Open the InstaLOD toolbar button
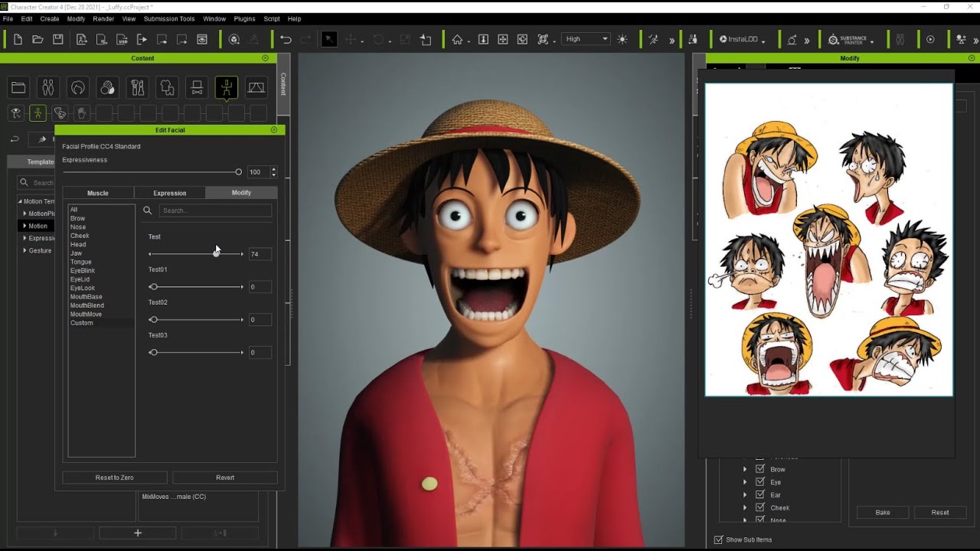 tap(742, 39)
